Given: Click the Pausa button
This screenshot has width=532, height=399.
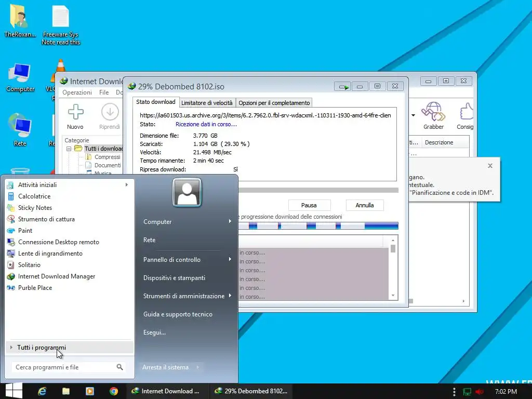Looking at the screenshot, I should pos(309,205).
